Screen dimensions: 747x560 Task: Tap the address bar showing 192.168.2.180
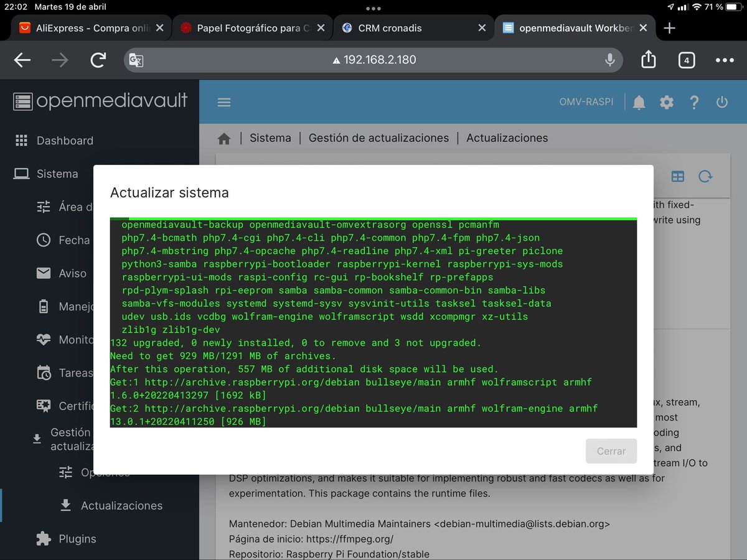point(374,60)
